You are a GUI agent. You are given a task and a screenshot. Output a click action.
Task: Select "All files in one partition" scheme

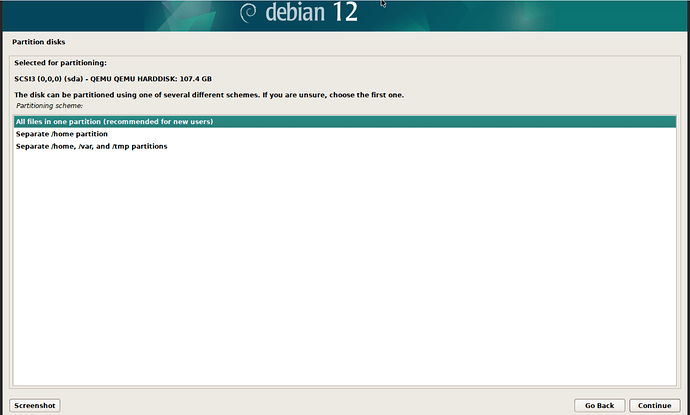pyautogui.click(x=345, y=121)
